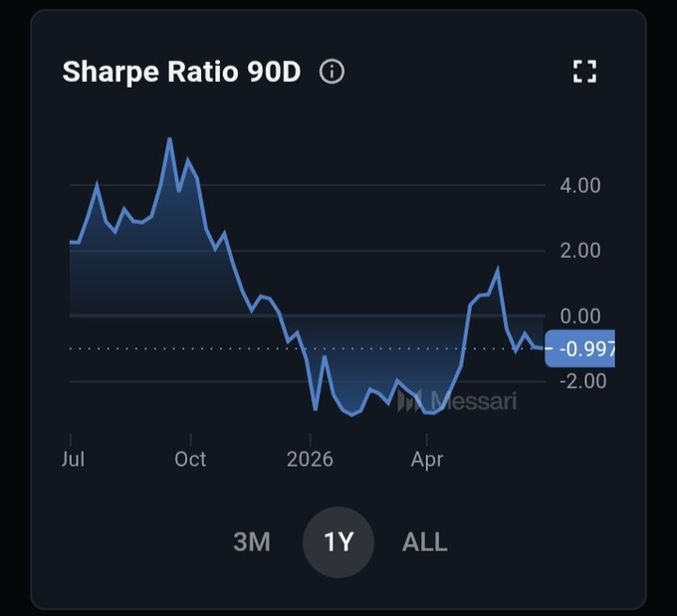Click the -2.00 y-axis label

582,381
